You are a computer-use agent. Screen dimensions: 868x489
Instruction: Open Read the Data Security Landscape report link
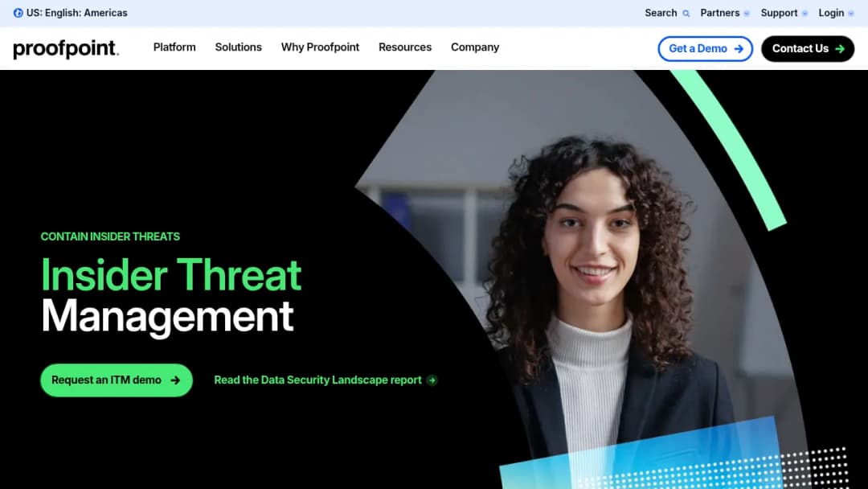[325, 380]
